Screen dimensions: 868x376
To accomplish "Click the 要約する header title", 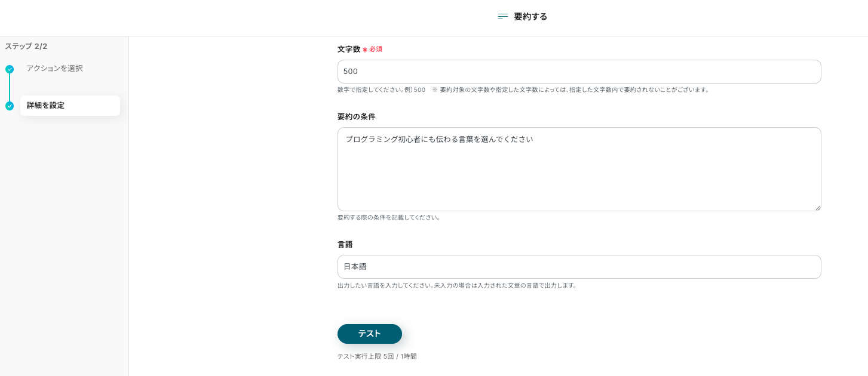I will tap(530, 17).
